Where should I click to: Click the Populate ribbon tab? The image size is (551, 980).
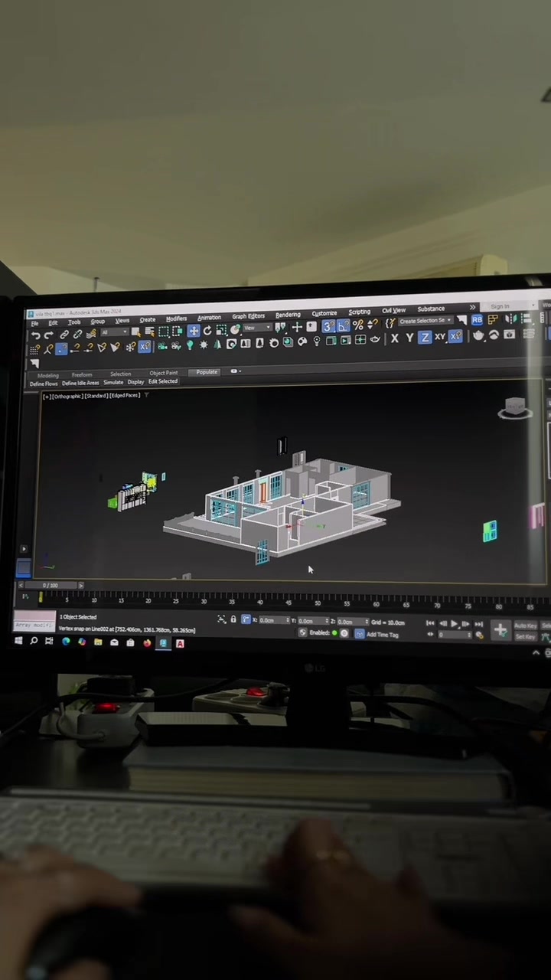click(x=207, y=372)
